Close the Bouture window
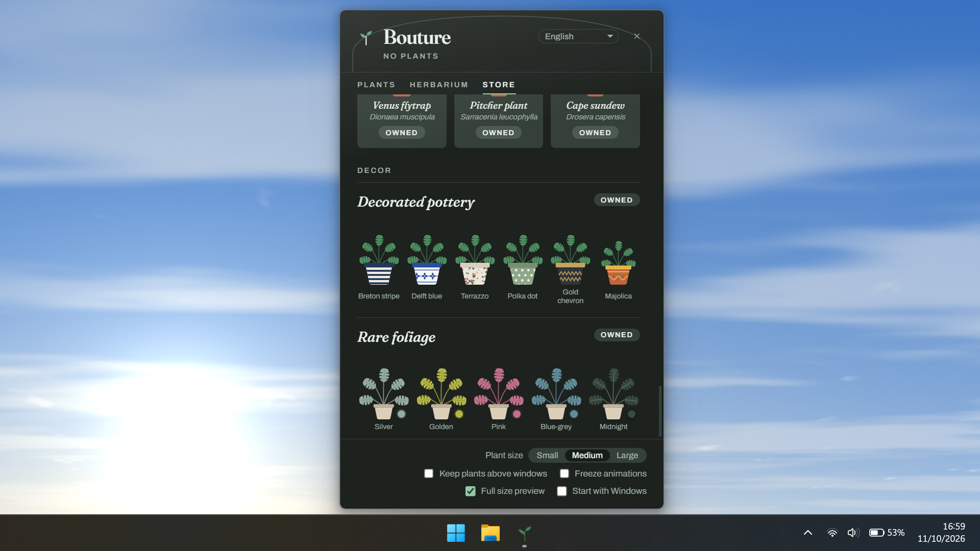980x551 pixels. tap(637, 36)
